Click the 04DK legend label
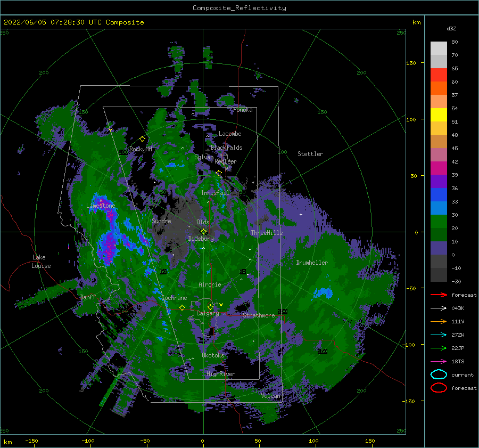479x448 pixels. click(458, 308)
